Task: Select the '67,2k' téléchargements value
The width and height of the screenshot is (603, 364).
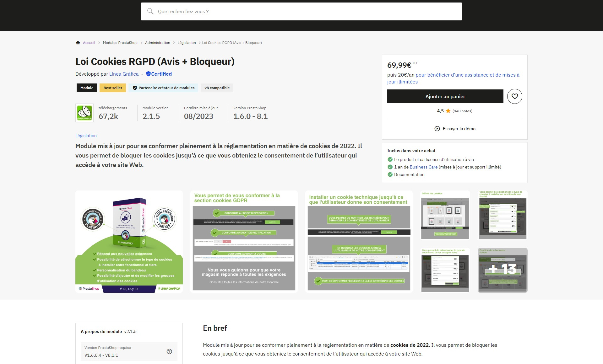Action: pyautogui.click(x=108, y=116)
